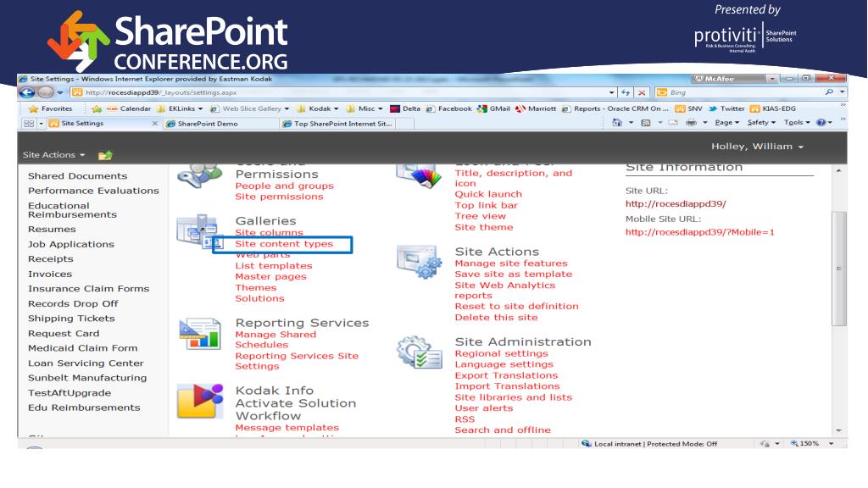Image resolution: width=868 pixels, height=488 pixels.
Task: Click the browser Back arrow button
Action: click(26, 92)
